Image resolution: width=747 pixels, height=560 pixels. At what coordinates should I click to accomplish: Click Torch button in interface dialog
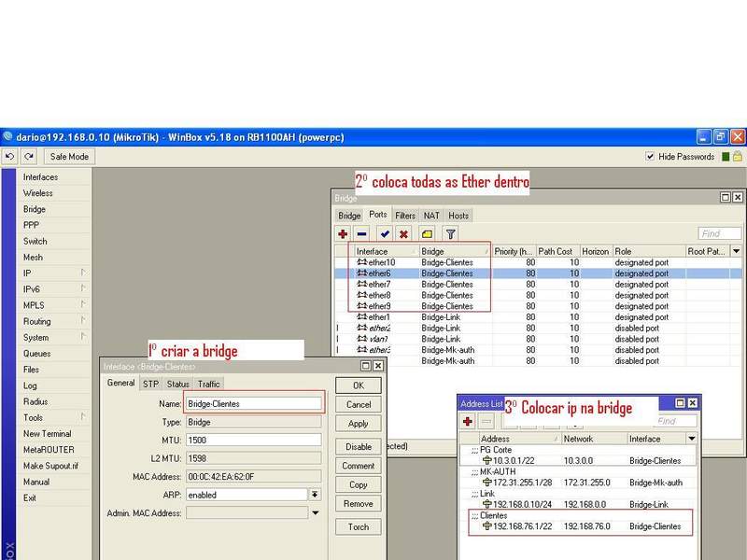click(x=359, y=526)
